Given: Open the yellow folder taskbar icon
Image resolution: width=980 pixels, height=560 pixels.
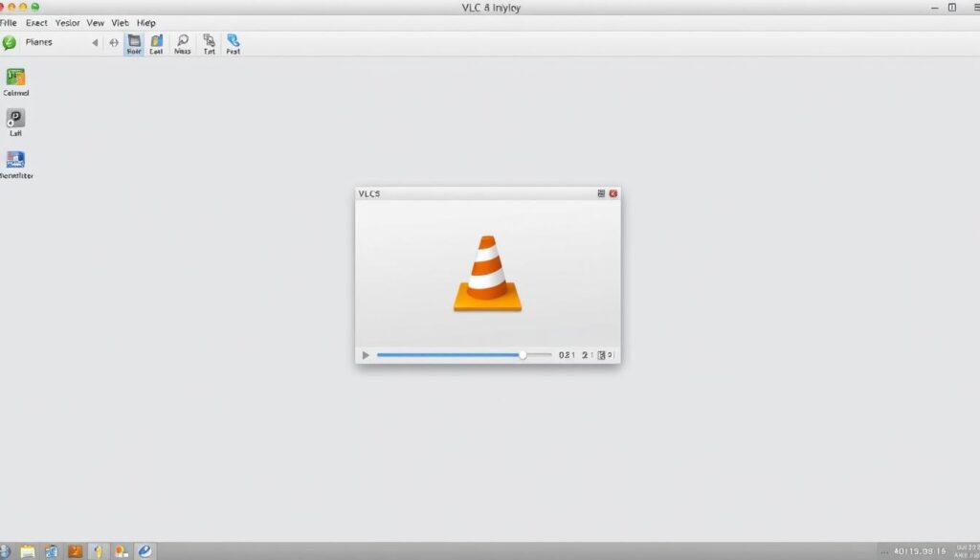Looking at the screenshot, I should 28,551.
